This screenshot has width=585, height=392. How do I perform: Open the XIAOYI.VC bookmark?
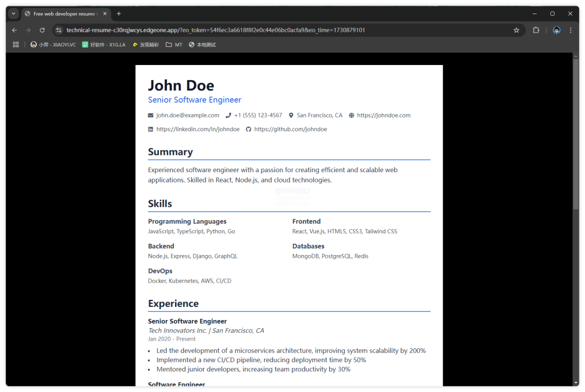(x=53, y=45)
